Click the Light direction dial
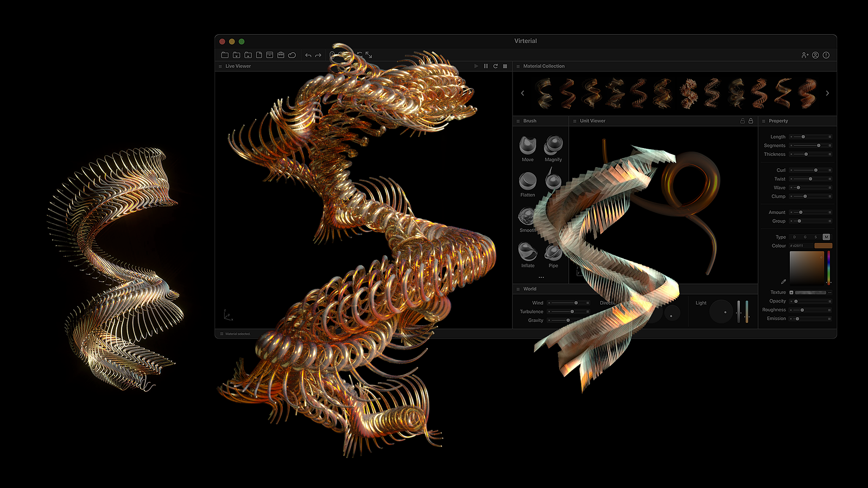 [721, 312]
